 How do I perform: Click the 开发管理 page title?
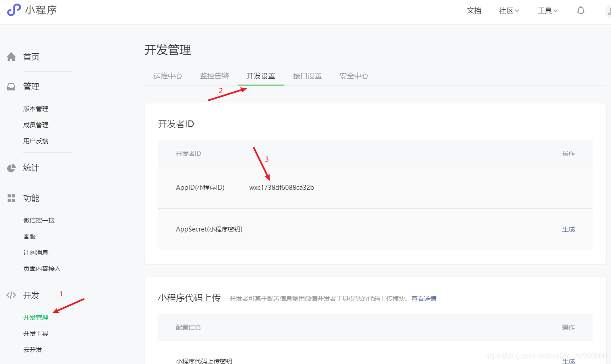[x=168, y=50]
